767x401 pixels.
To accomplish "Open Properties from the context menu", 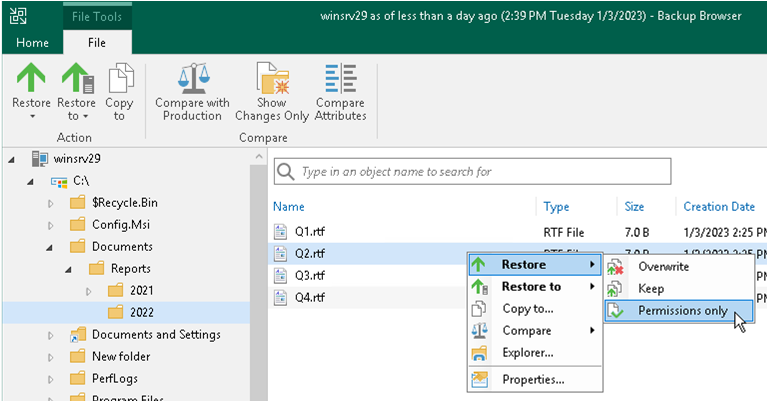I will [x=533, y=379].
